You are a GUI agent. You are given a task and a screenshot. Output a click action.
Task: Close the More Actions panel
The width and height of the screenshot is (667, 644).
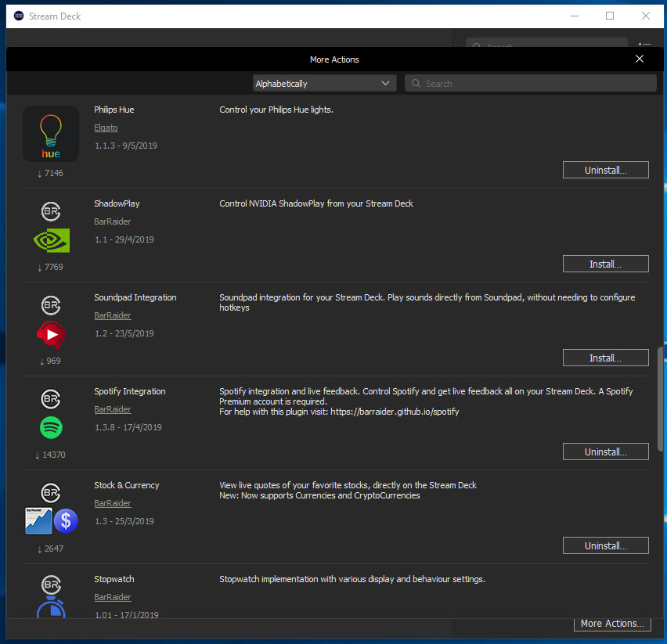pos(640,59)
